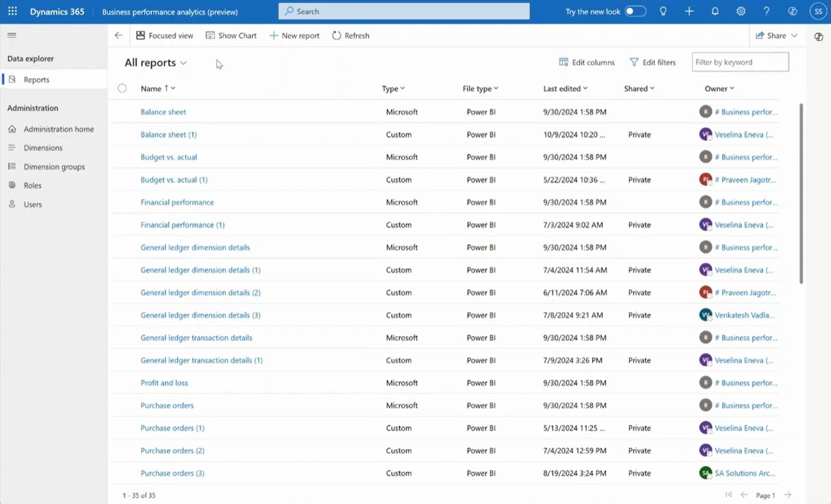Click the Reports icon in Data explorer

click(x=12, y=80)
